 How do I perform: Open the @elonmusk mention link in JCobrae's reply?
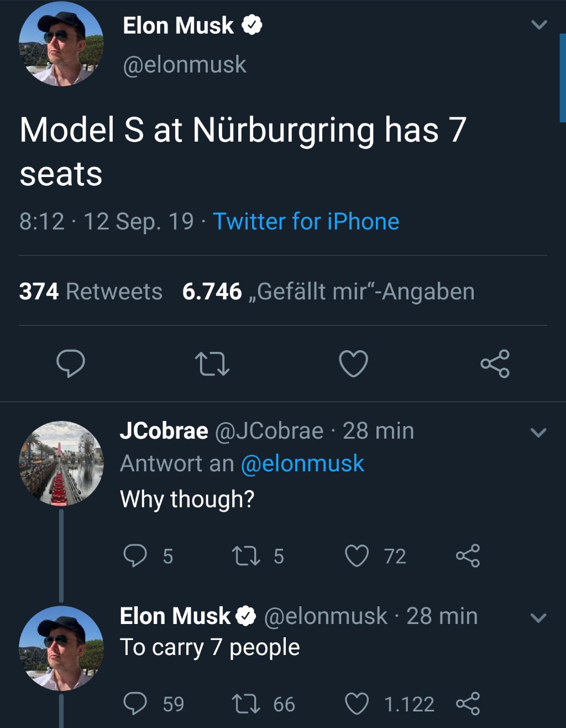click(x=302, y=464)
